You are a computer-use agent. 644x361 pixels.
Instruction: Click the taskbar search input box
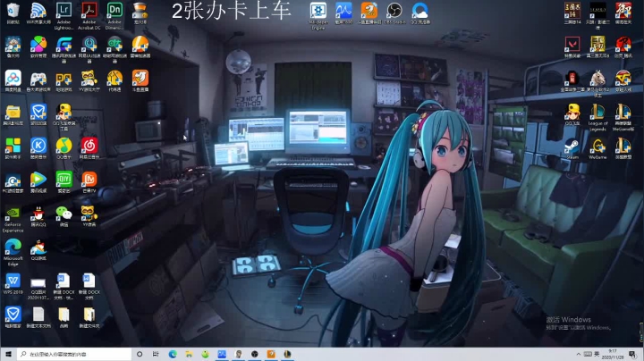[74, 354]
